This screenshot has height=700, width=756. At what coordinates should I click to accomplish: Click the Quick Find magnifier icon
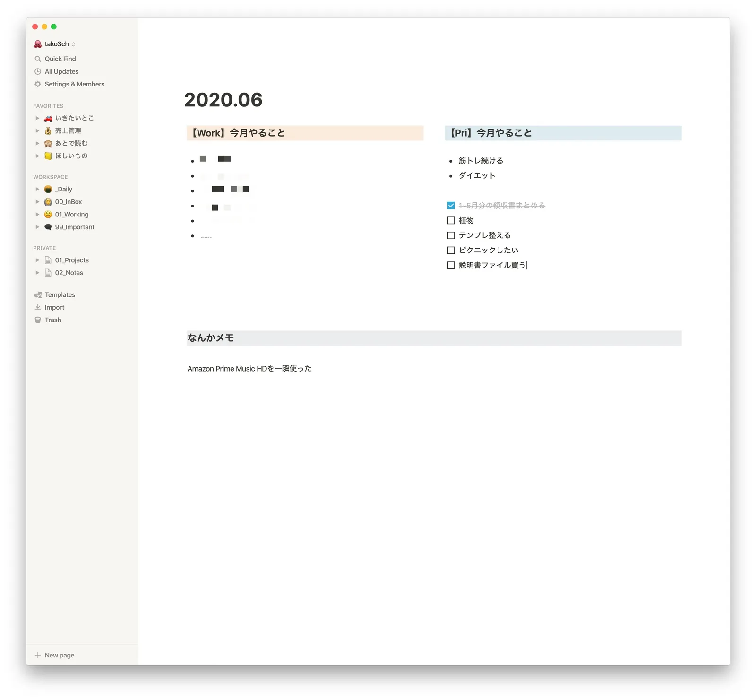click(38, 59)
